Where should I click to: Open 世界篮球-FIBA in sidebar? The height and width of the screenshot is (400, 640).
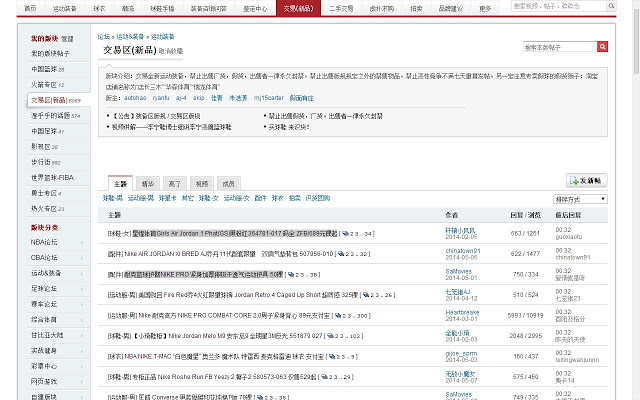pyautogui.click(x=52, y=178)
